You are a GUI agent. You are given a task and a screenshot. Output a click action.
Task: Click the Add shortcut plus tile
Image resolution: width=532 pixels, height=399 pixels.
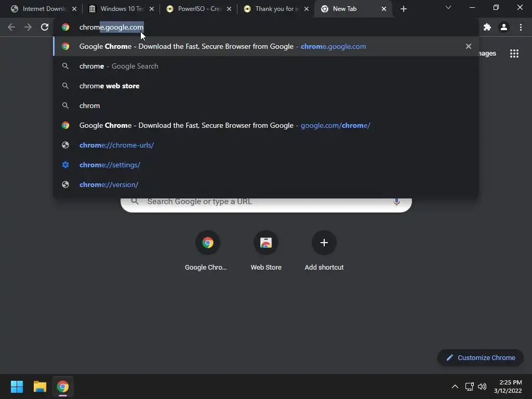click(324, 251)
